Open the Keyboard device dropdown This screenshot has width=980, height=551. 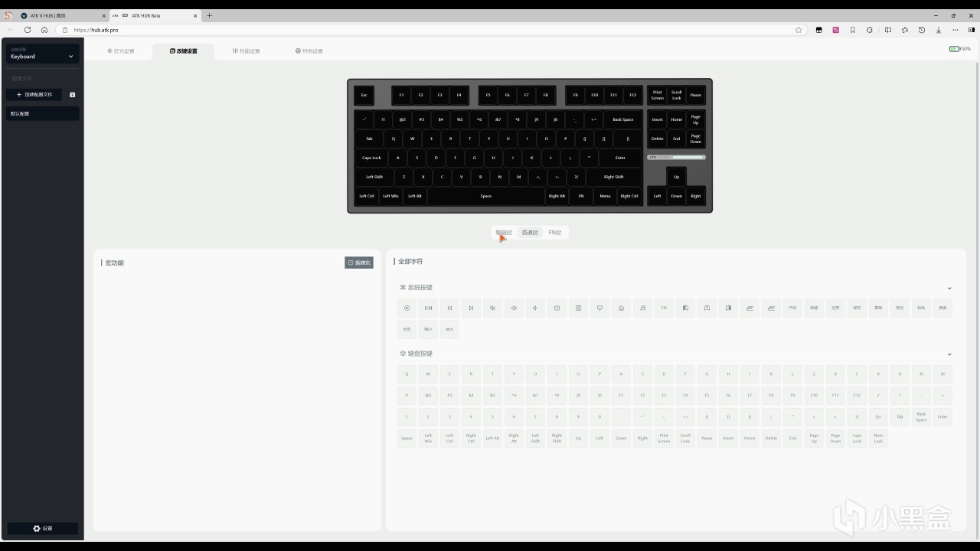tap(42, 54)
